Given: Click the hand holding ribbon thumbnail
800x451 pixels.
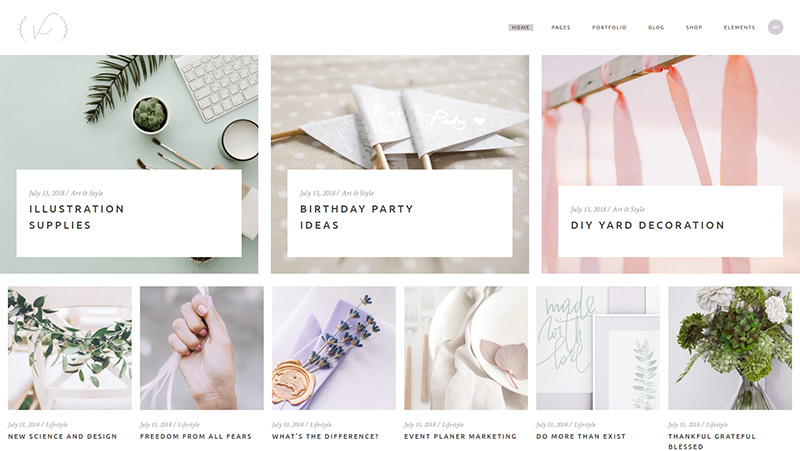Looking at the screenshot, I should tap(202, 348).
